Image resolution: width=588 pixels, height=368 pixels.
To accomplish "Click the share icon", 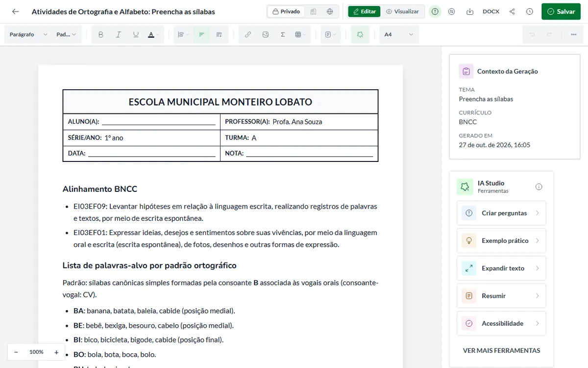I will click(x=512, y=11).
